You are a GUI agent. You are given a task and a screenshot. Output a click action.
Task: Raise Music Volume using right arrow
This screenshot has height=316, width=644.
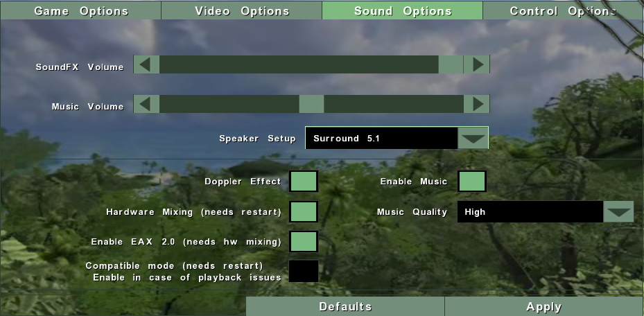476,104
